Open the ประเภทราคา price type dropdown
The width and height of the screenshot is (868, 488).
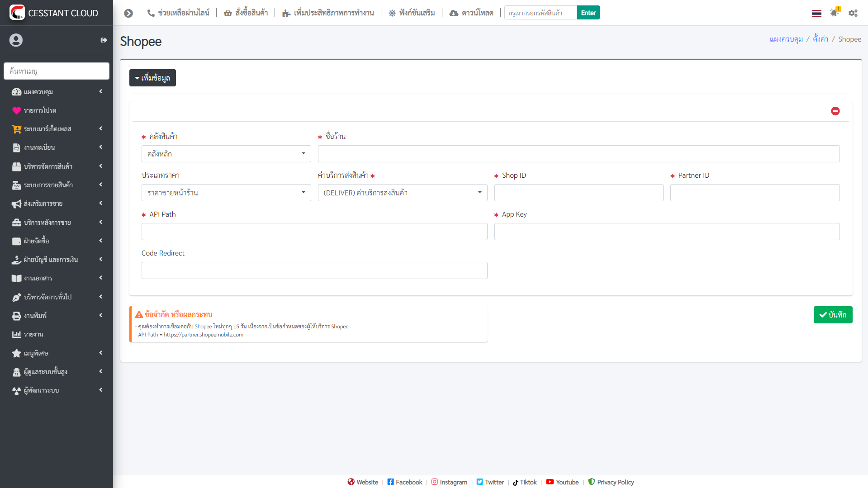[226, 193]
